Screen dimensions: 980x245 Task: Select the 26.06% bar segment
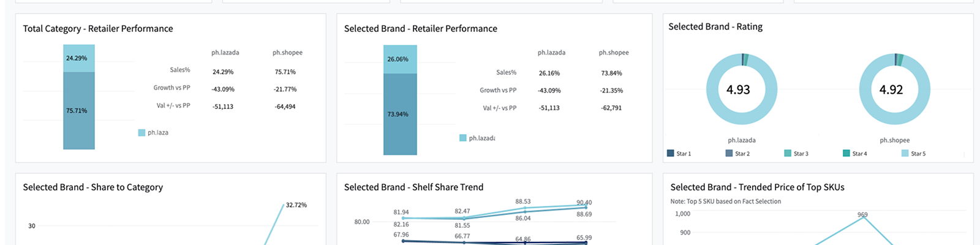click(400, 59)
